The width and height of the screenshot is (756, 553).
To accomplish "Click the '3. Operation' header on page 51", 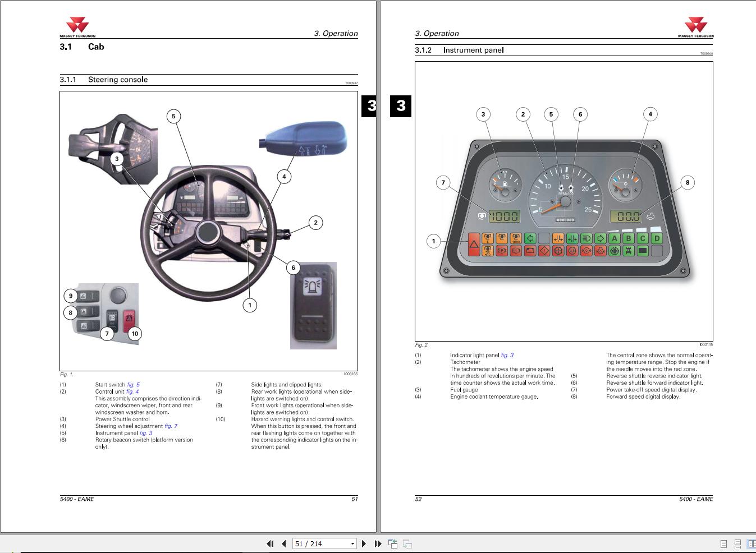I will click(336, 34).
